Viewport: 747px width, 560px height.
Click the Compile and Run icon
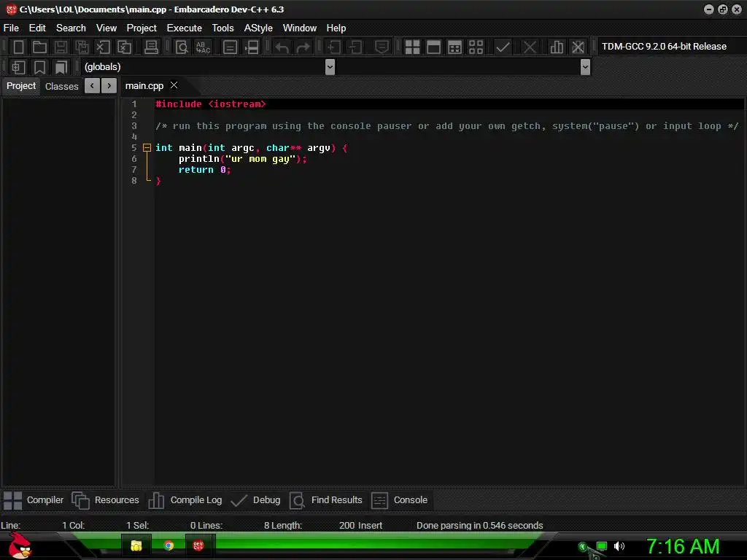pyautogui.click(x=454, y=47)
